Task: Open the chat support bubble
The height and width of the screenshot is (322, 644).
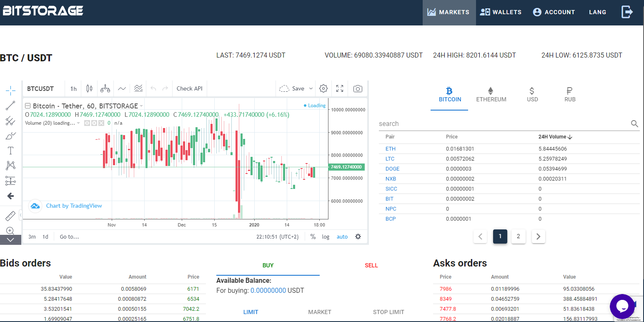Action: (622, 307)
